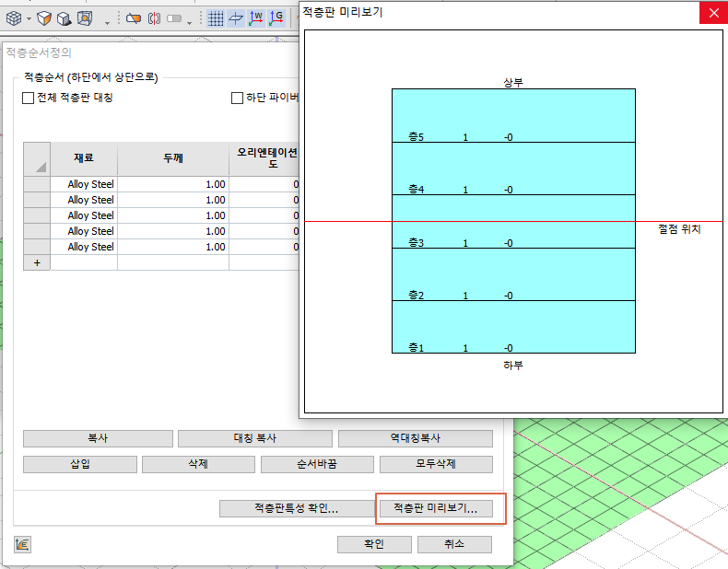This screenshot has width=728, height=569.
Task: Click the 오리엔테이션 column header
Action: (264, 158)
